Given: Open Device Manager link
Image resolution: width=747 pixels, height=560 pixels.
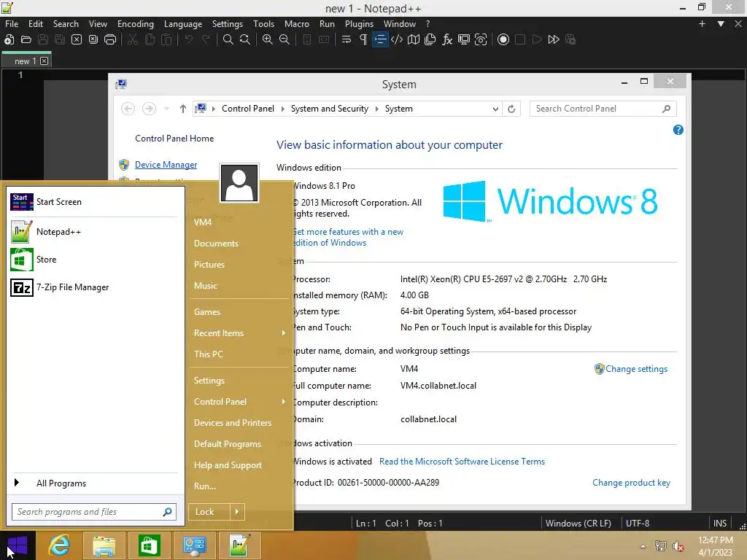Looking at the screenshot, I should coord(166,165).
